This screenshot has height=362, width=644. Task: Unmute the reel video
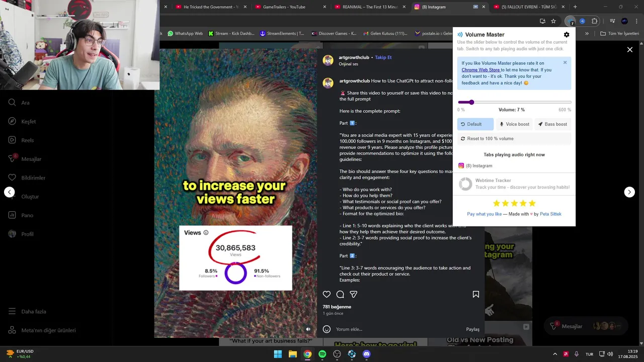point(308,329)
